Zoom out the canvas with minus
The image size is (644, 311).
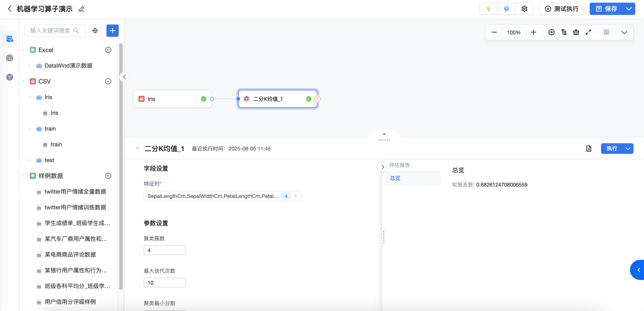coord(494,32)
